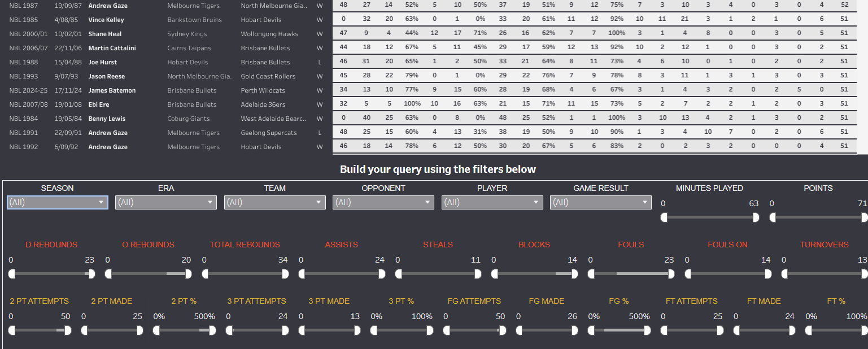Click the FG MADE slider maximum handle
868x349 pixels.
click(574, 330)
